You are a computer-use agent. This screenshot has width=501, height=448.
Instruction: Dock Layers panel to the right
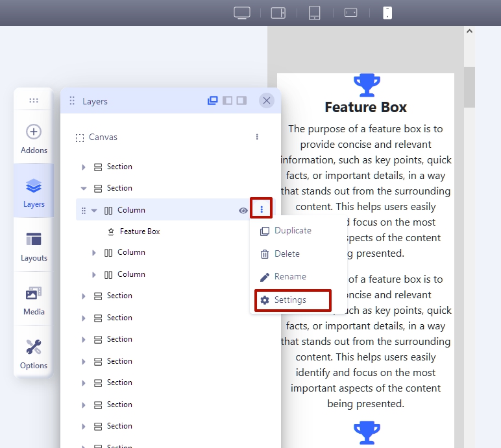coord(241,100)
